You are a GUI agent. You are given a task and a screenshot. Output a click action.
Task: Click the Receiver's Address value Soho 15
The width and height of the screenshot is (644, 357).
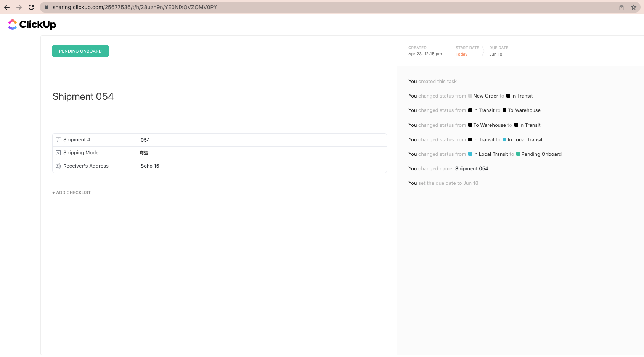[150, 166]
